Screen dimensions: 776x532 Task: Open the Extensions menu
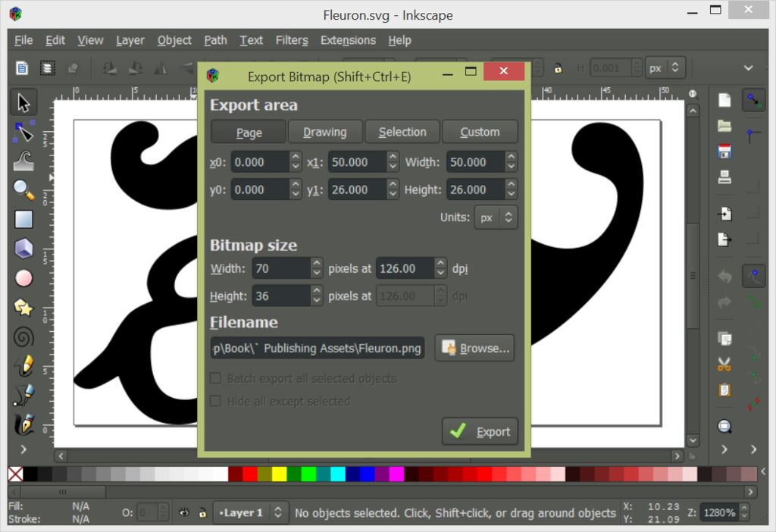point(348,40)
